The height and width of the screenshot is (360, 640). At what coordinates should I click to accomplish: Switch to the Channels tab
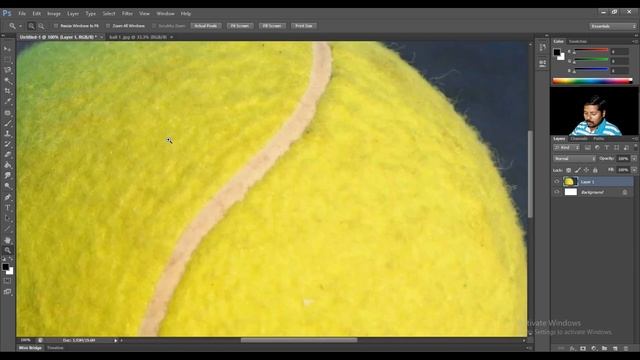click(x=579, y=139)
